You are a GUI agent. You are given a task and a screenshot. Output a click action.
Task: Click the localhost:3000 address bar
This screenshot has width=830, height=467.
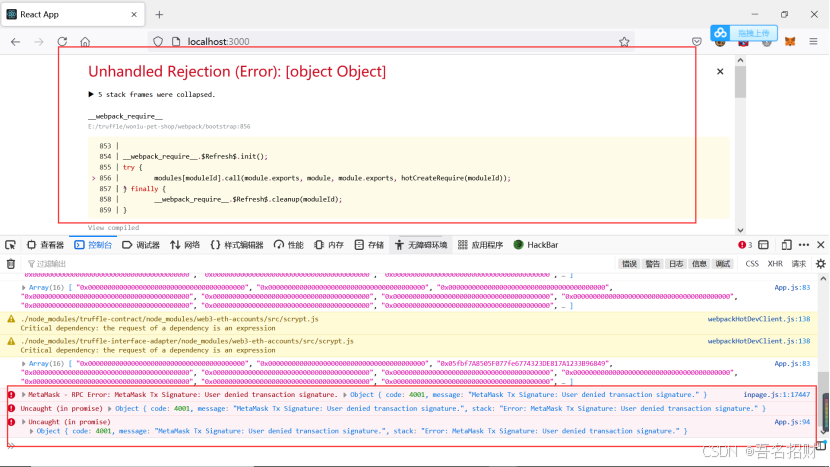pyautogui.click(x=392, y=41)
